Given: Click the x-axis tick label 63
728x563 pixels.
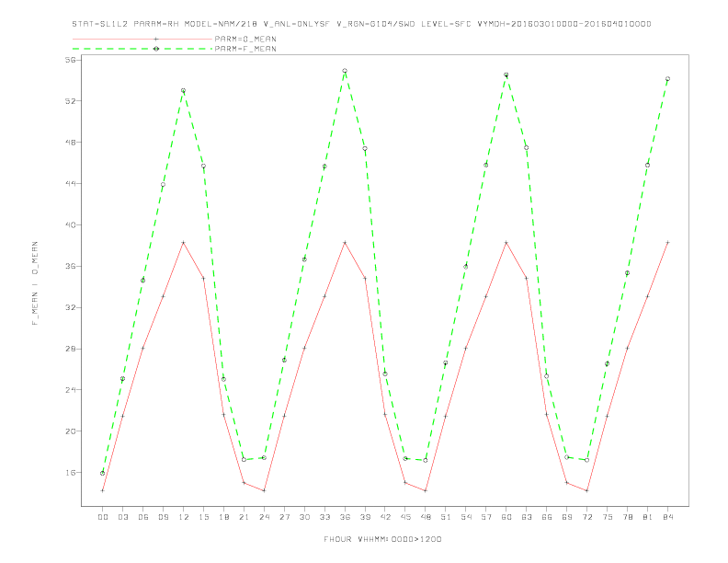Looking at the screenshot, I should 527,517.
